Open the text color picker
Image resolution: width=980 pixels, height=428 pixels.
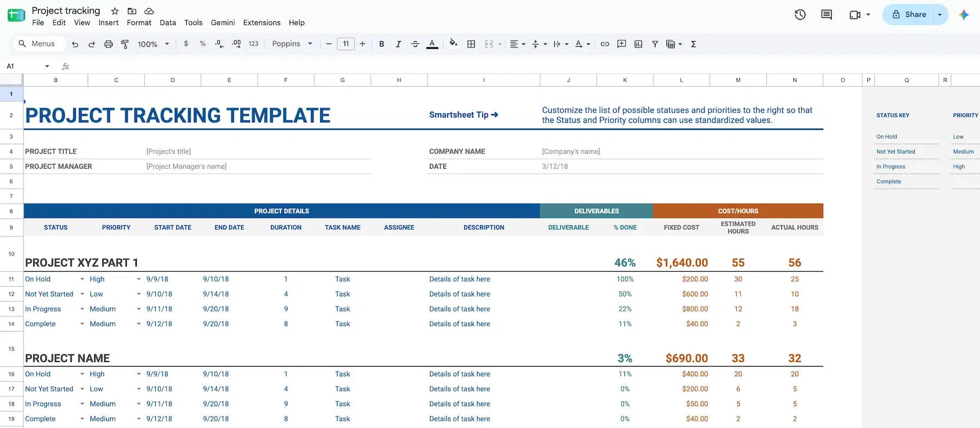click(x=432, y=44)
